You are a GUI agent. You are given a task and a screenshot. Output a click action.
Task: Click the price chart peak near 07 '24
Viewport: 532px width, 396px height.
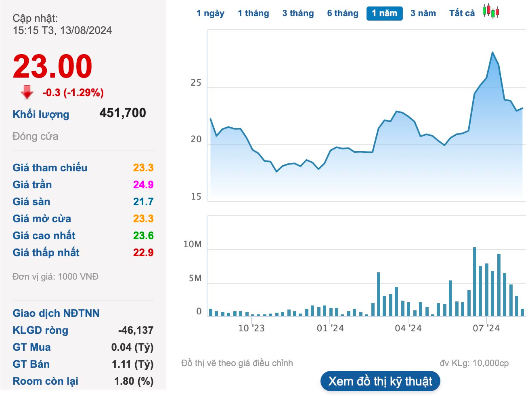click(x=492, y=53)
